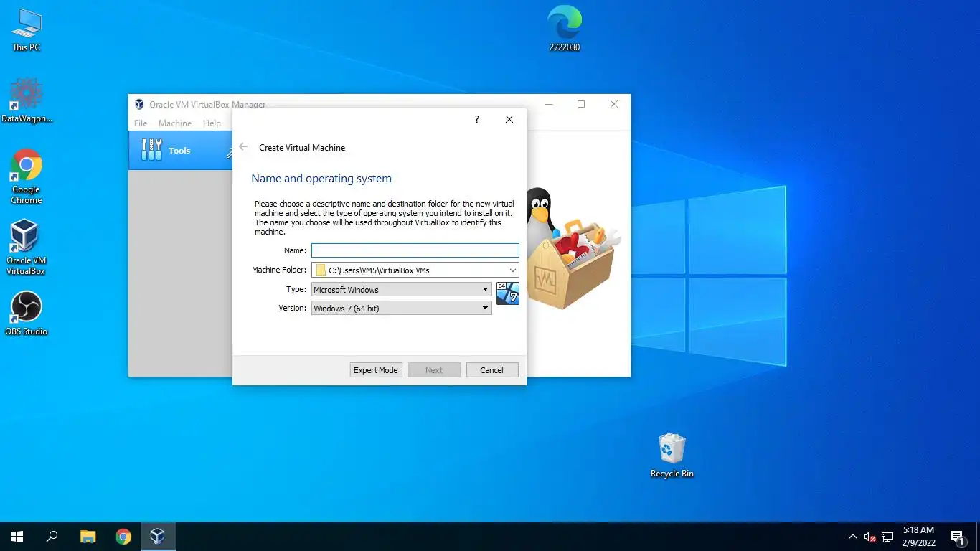Image resolution: width=980 pixels, height=551 pixels.
Task: Click the Name and operating system heading
Action: click(321, 179)
